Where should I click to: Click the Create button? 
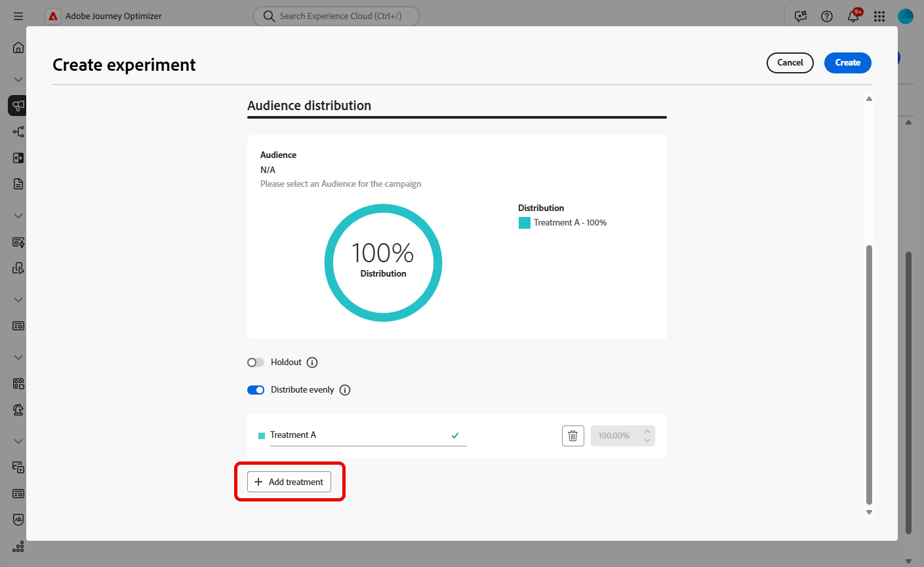coord(847,63)
